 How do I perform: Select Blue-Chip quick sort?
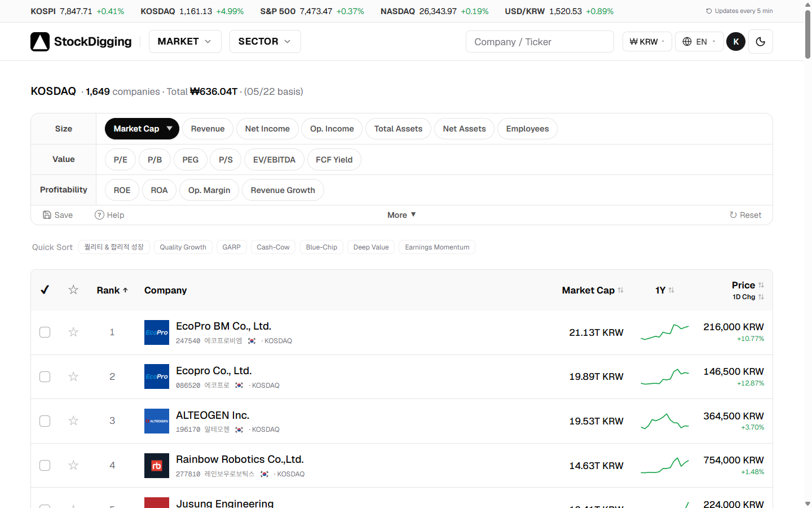pos(321,247)
